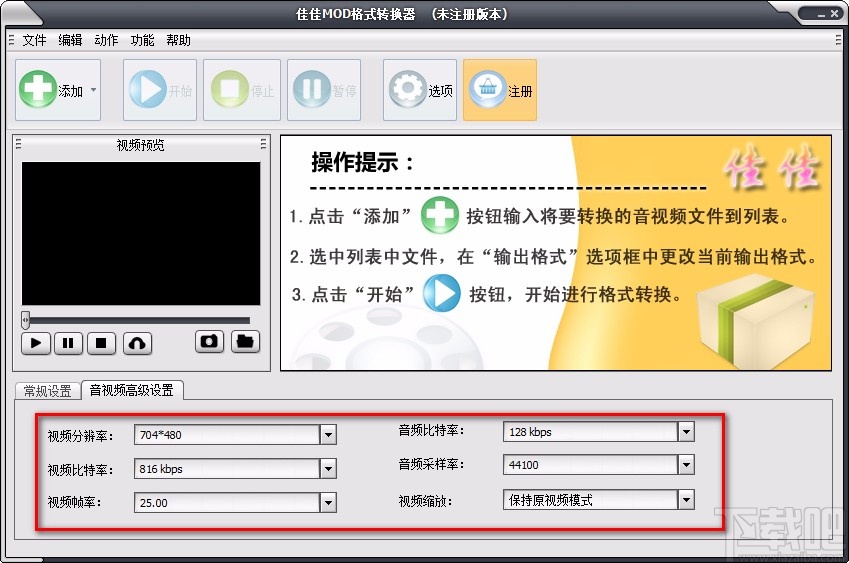The width and height of the screenshot is (849, 563).
Task: Open the 视频缩放 dropdown arrow
Action: coord(686,500)
